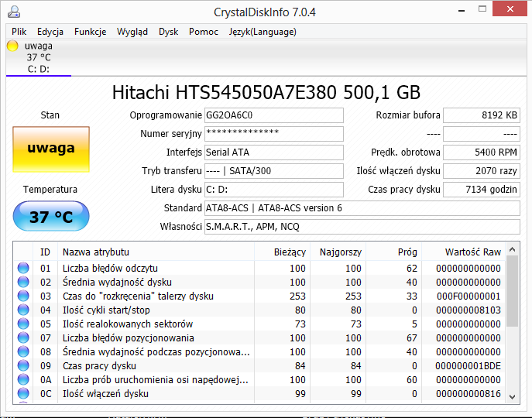Open the Plik menu

19,32
